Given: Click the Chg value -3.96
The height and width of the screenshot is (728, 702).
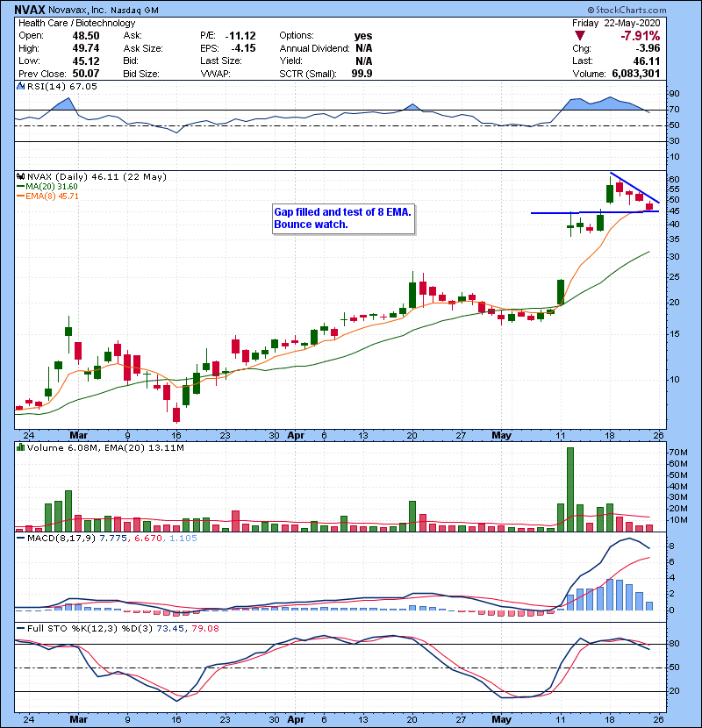Looking at the screenshot, I should pyautogui.click(x=648, y=48).
